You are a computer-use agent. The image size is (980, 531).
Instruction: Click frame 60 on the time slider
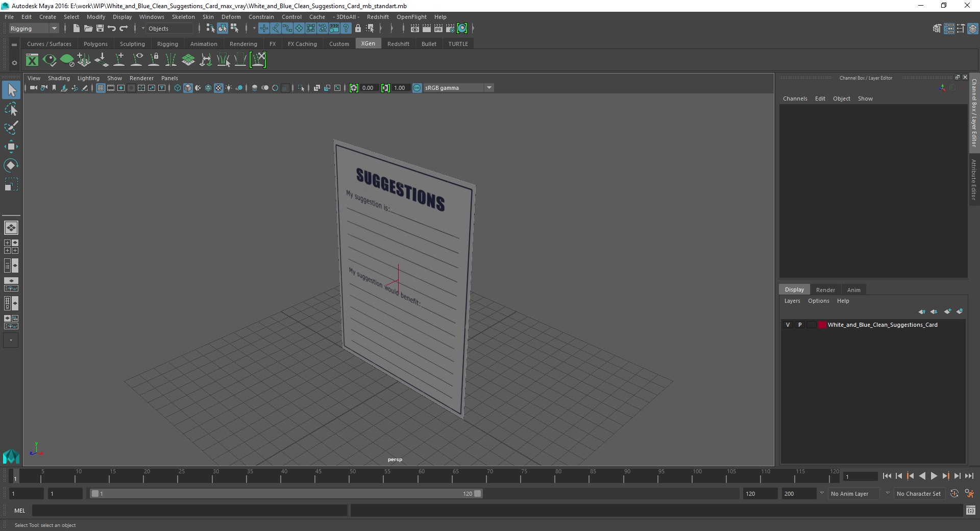click(x=422, y=476)
